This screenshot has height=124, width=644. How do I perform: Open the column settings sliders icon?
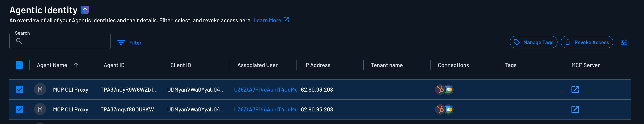click(624, 42)
